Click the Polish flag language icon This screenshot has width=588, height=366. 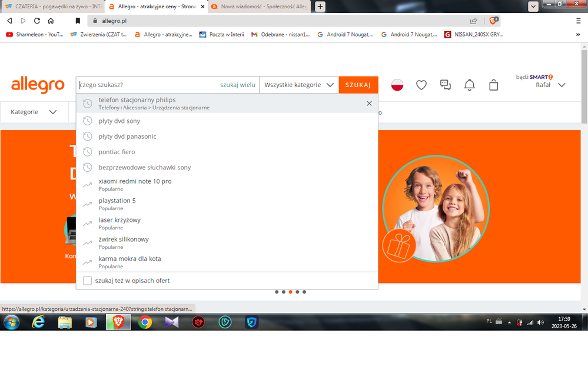[397, 85]
